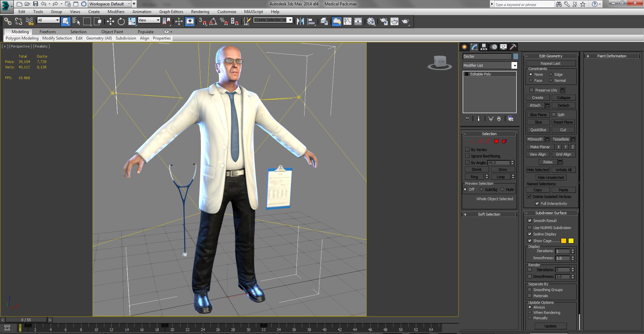Enable Use NURMS Subdivision checkbox
The height and width of the screenshot is (334, 644).
coord(530,227)
